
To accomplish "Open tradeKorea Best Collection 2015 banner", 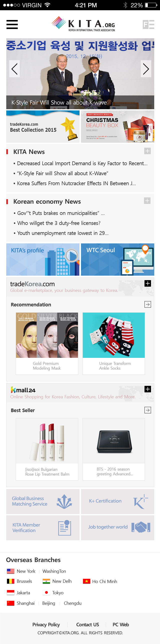I will 43,126.
